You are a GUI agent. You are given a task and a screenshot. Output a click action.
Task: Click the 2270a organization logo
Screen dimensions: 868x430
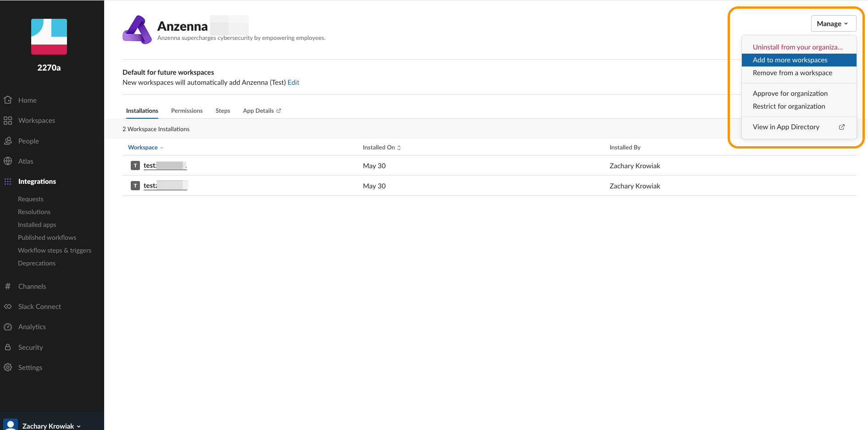[x=49, y=37]
